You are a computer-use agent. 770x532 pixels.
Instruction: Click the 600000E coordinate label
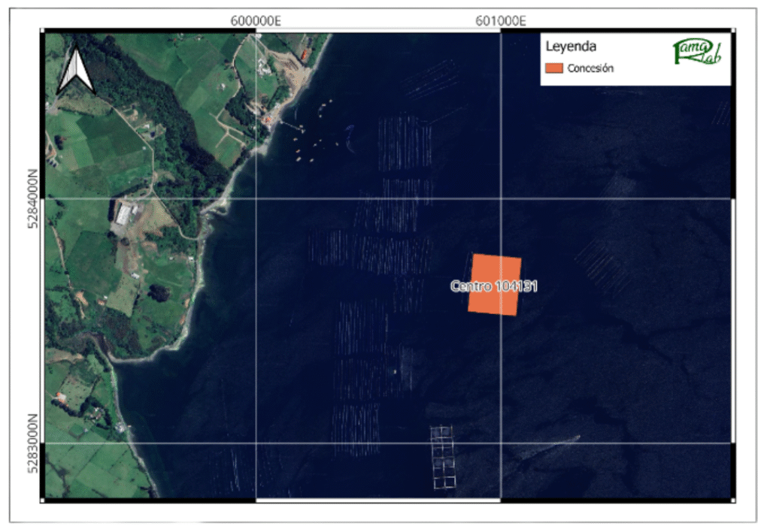pyautogui.click(x=256, y=22)
